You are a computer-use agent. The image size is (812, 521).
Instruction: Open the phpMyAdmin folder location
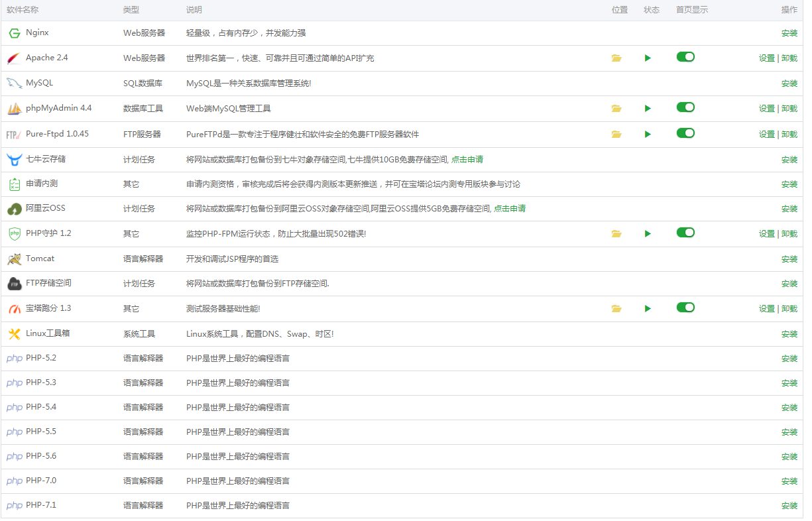(x=616, y=109)
